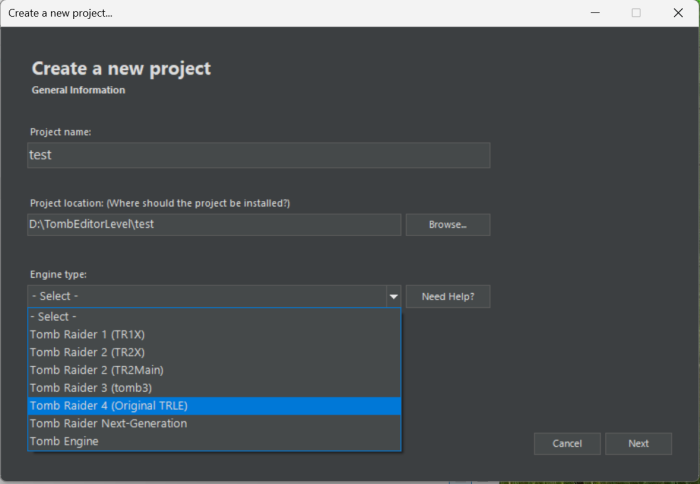Click the 'Create a new project...' title bar

click(300, 13)
